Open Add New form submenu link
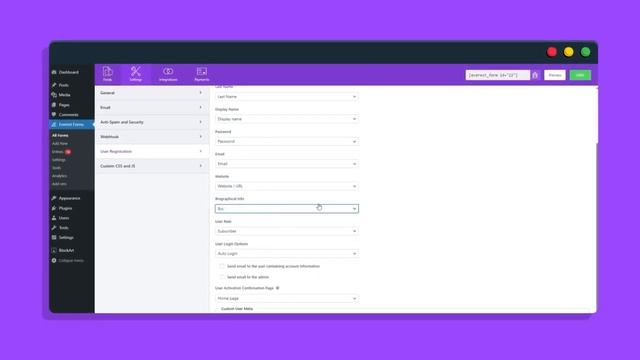Image resolution: width=640 pixels, height=360 pixels. [60, 144]
